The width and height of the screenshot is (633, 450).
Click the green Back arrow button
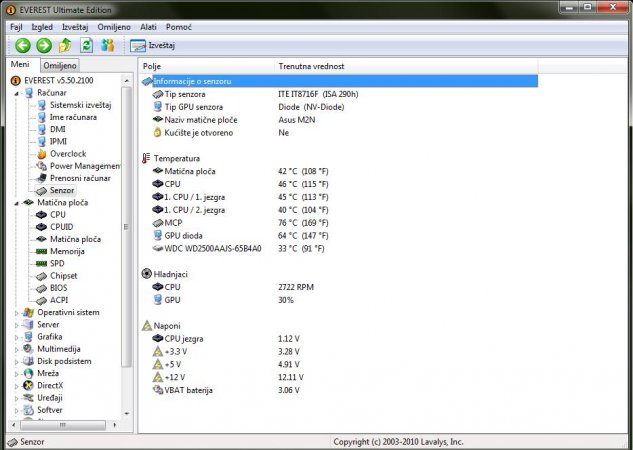23,46
